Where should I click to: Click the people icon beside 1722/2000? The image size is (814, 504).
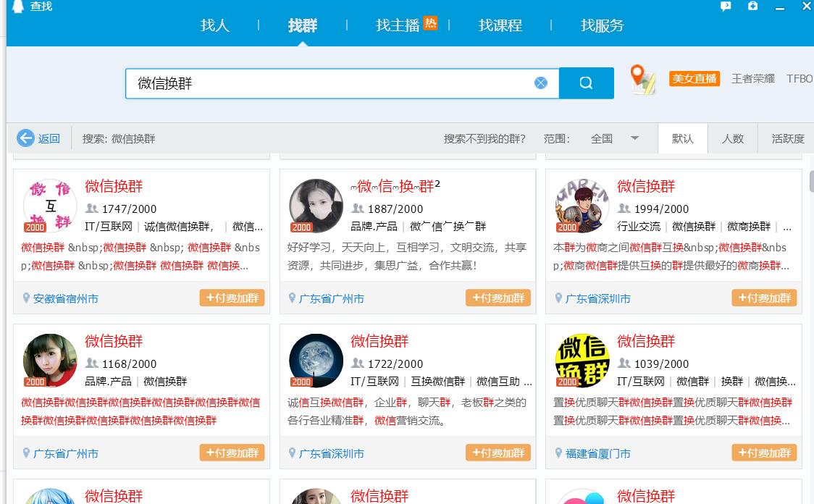coord(358,364)
